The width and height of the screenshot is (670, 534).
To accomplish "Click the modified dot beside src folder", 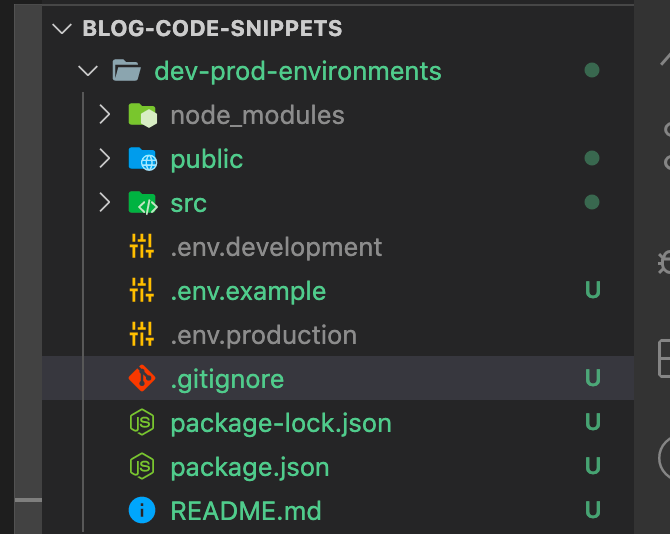I will pyautogui.click(x=592, y=202).
